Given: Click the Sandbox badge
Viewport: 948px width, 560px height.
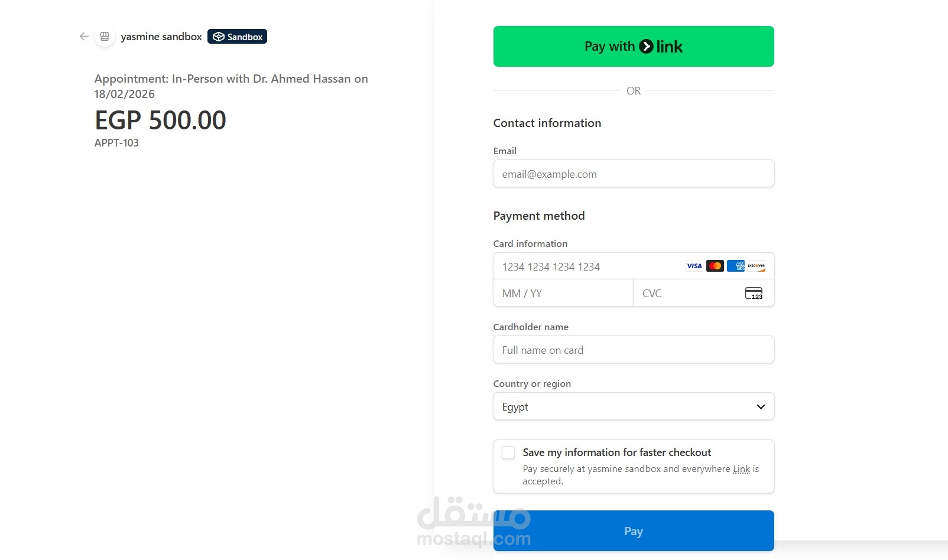Looking at the screenshot, I should [x=237, y=37].
